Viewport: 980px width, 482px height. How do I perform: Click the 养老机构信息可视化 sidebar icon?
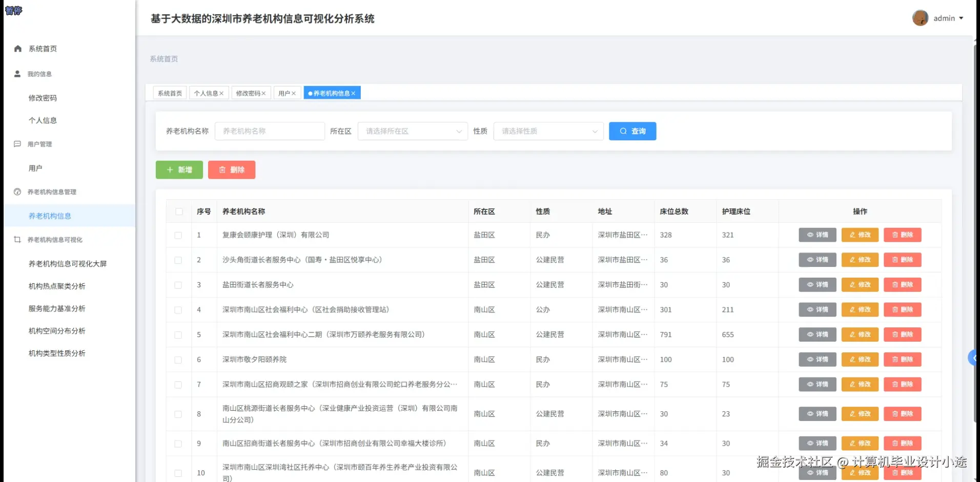17,239
